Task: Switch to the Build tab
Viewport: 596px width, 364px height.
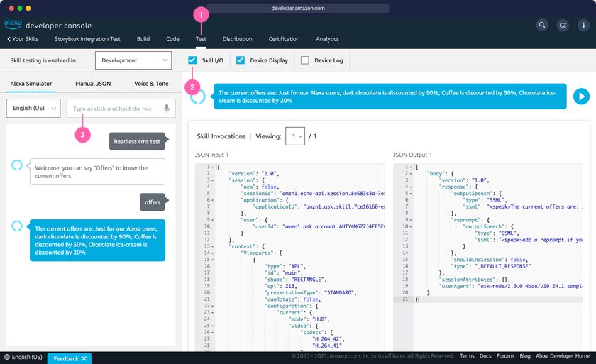Action: (x=143, y=39)
